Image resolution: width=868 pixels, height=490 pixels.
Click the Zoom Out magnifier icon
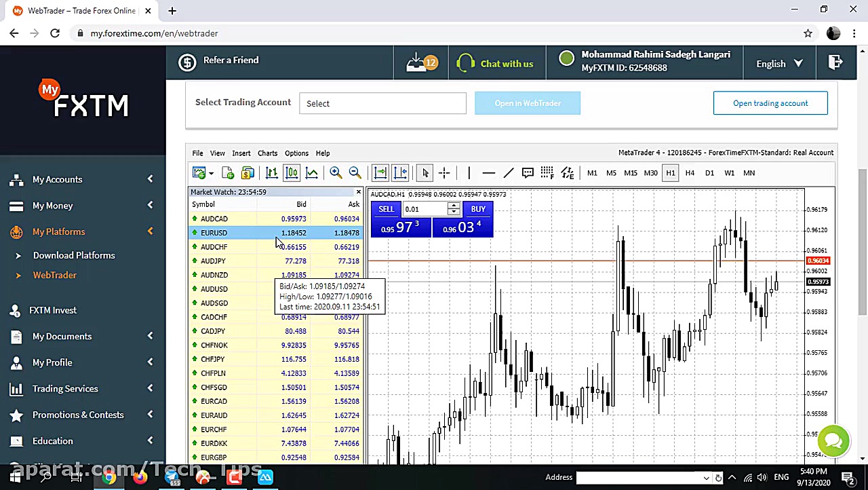(355, 173)
